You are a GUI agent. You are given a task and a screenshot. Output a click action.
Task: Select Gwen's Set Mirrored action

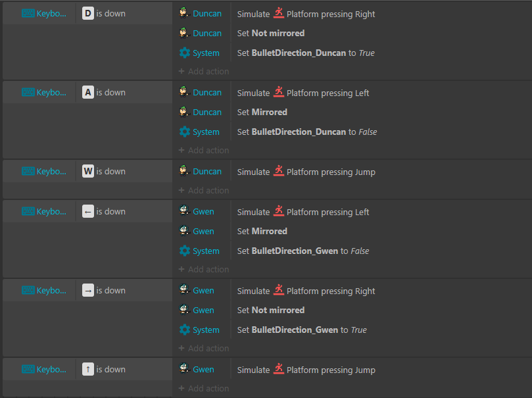pyautogui.click(x=262, y=231)
